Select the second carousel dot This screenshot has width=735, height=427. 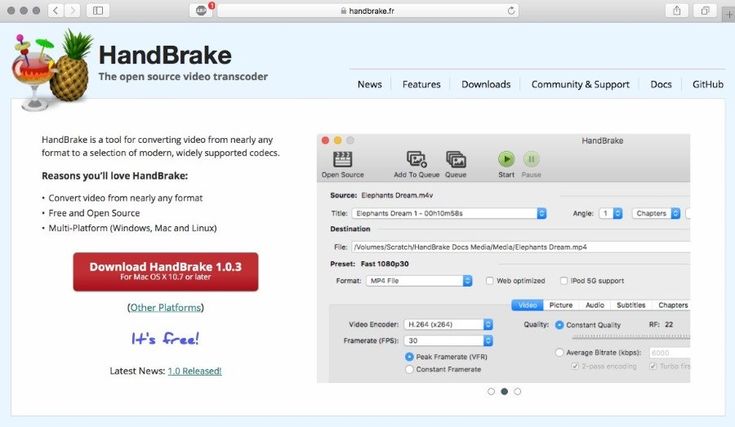coord(504,391)
